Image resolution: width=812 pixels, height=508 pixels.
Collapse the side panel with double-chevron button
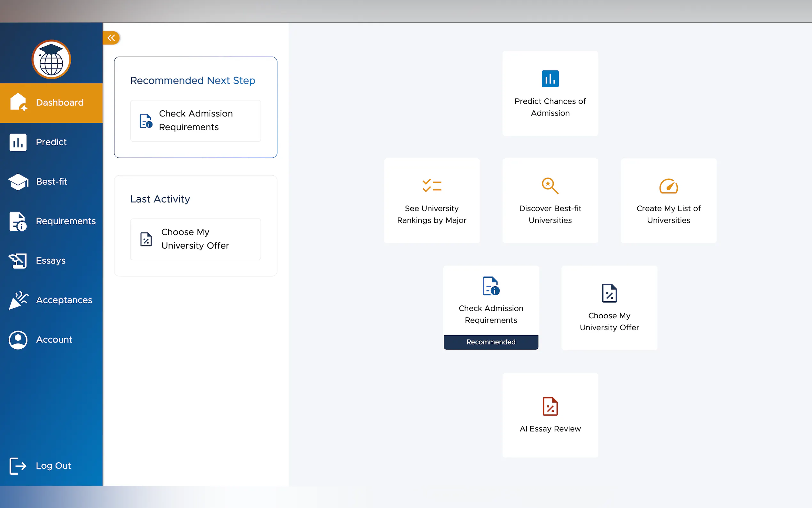[111, 38]
